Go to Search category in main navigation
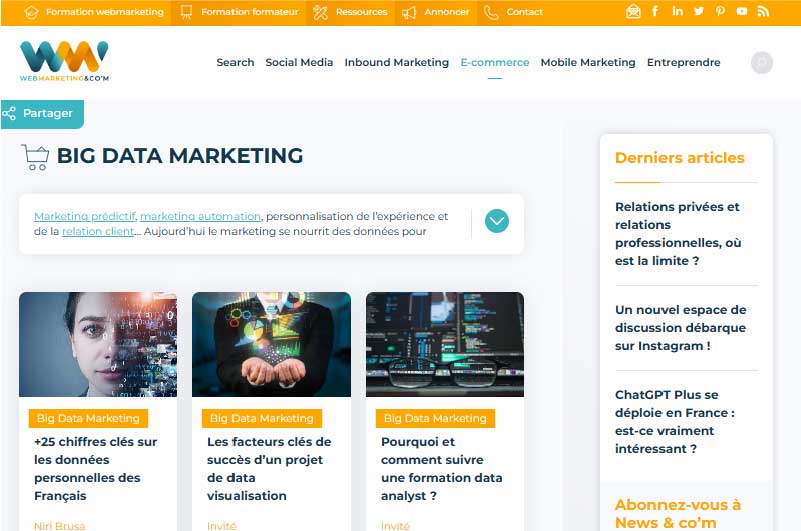Screen dimensions: 801x531 click(x=235, y=62)
